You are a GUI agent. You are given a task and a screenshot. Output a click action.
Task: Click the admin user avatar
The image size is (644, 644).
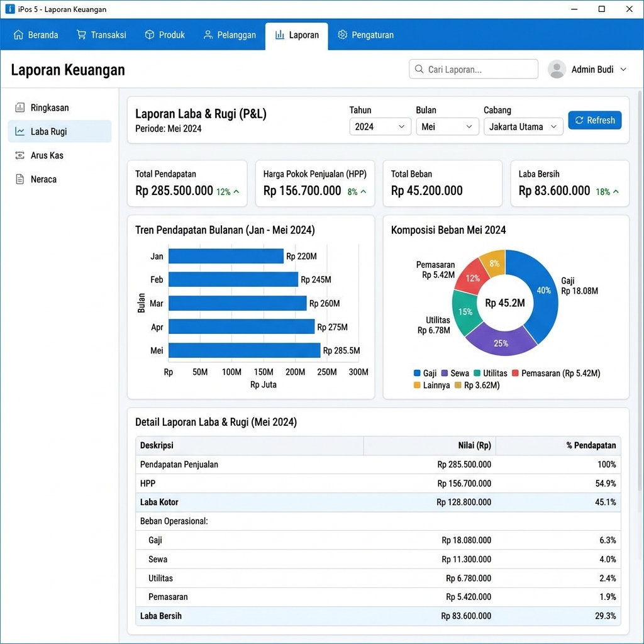557,69
